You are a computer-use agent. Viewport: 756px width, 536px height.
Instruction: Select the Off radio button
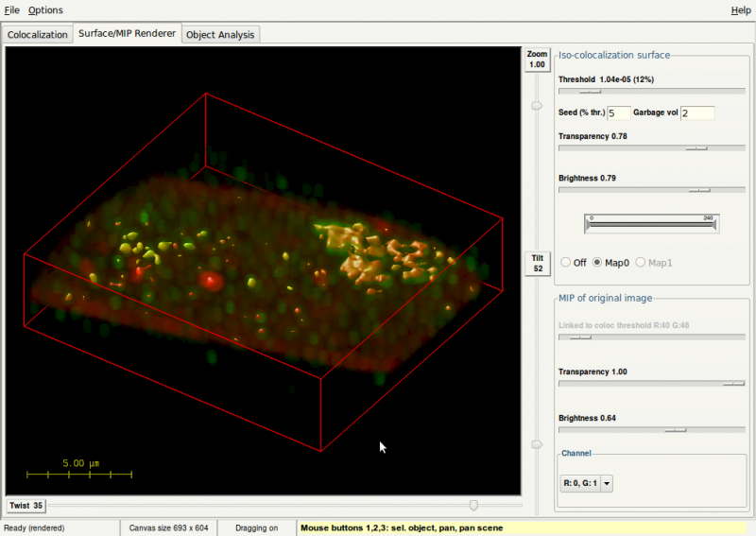click(x=567, y=262)
